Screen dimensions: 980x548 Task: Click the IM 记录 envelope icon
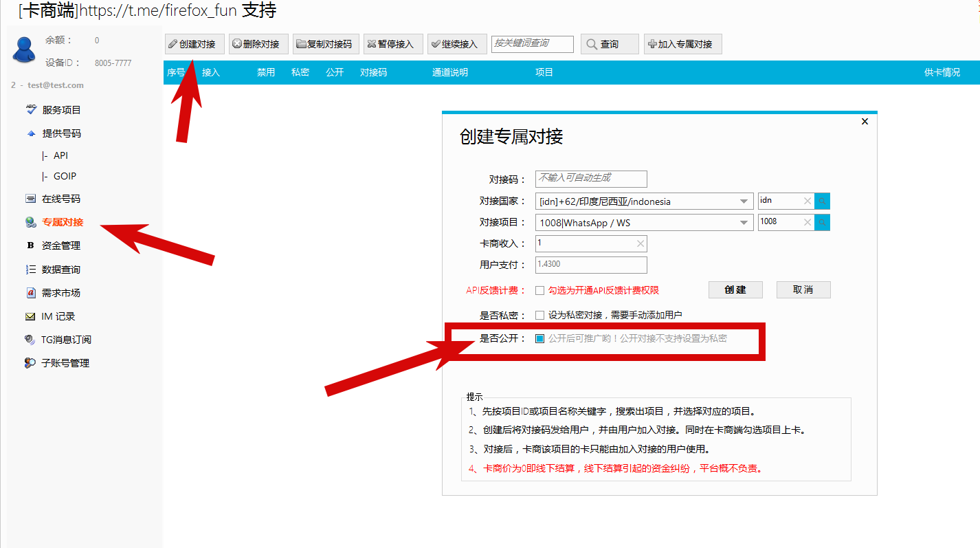(30, 316)
